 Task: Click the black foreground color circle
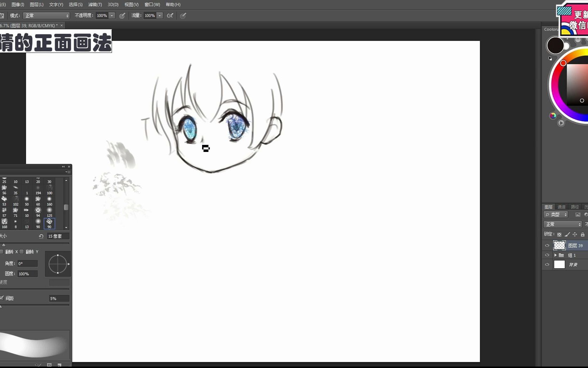(555, 45)
